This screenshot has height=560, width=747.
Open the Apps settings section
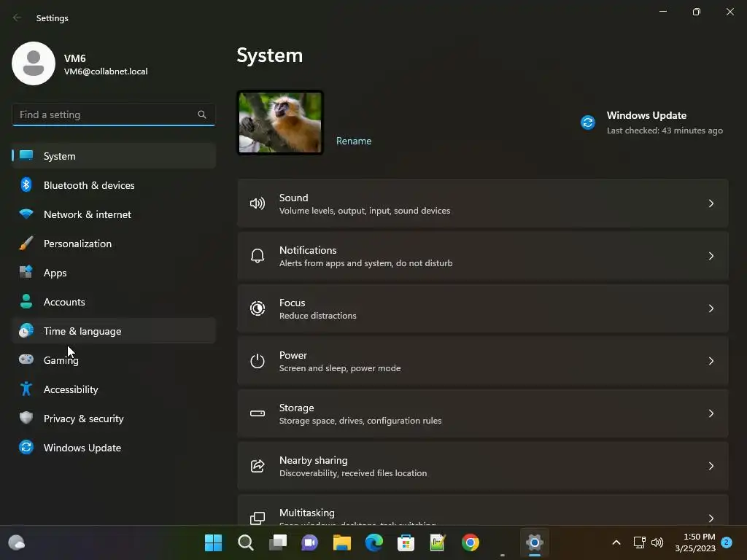(114, 273)
